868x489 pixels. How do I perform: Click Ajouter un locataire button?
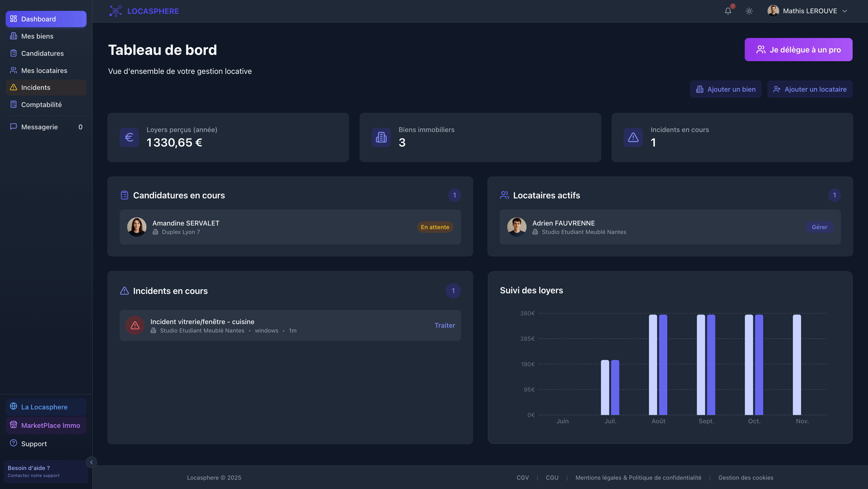pyautogui.click(x=810, y=89)
